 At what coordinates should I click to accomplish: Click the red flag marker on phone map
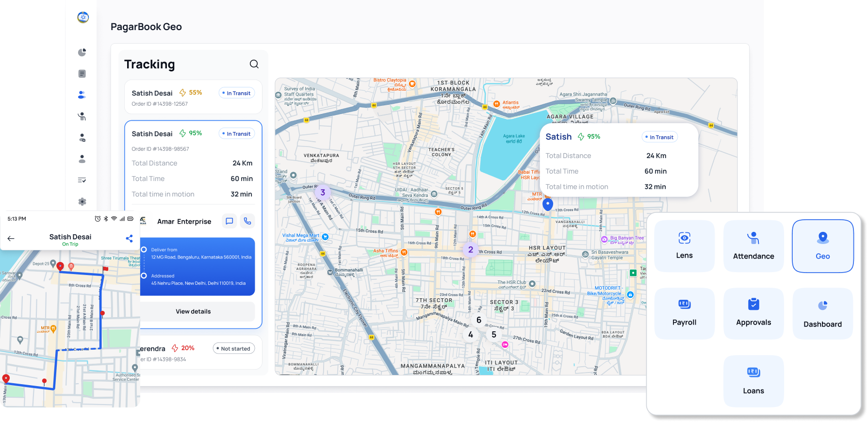(105, 269)
